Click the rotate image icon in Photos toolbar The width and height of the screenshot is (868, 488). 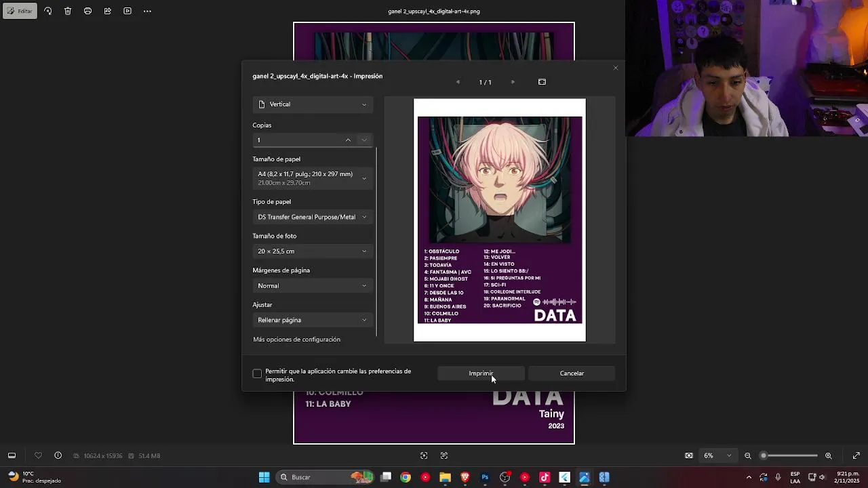pos(47,11)
